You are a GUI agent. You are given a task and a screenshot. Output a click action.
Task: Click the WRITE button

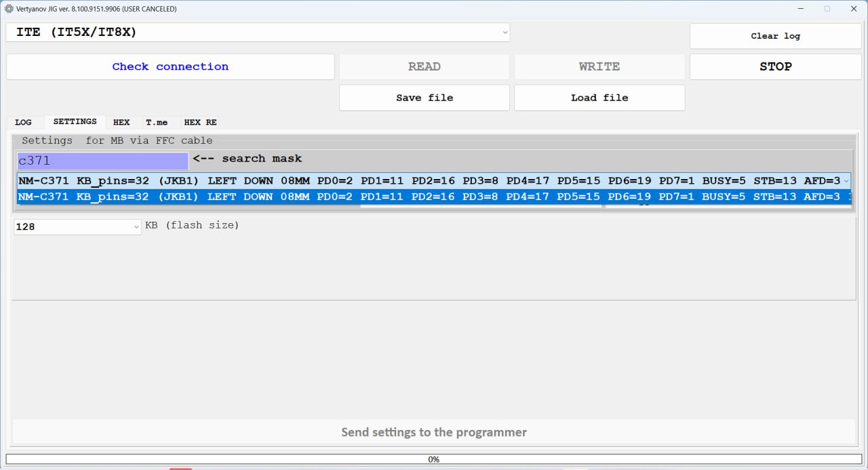(x=599, y=66)
